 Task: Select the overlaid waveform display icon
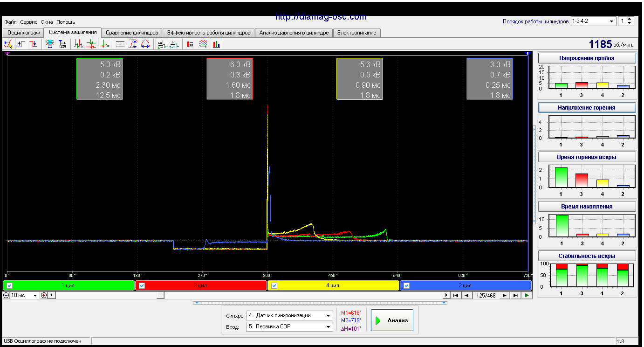click(104, 44)
